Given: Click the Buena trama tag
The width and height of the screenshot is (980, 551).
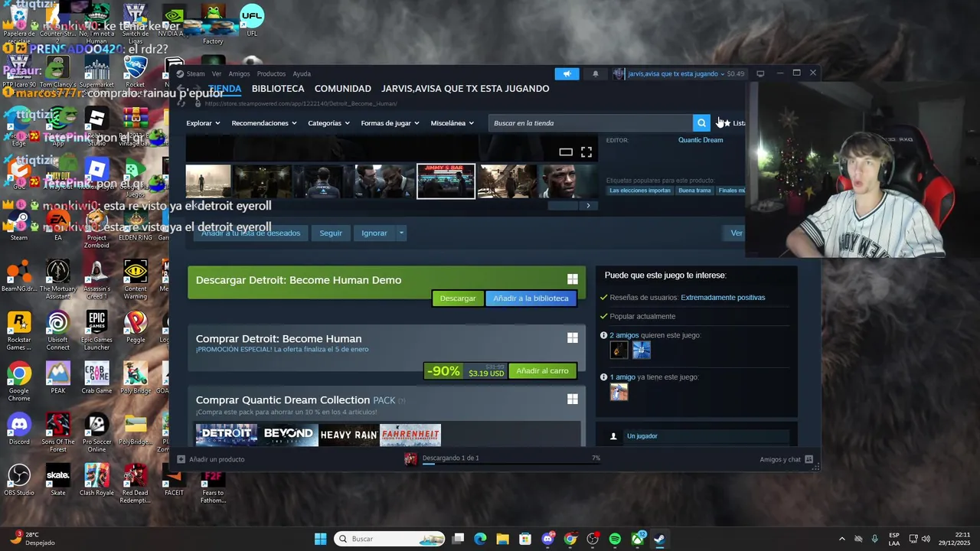Looking at the screenshot, I should point(694,191).
